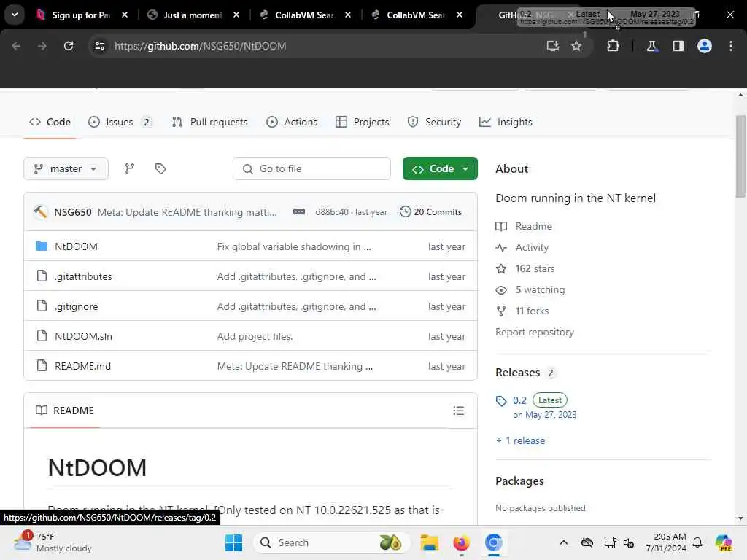This screenshot has width=747, height=560.
Task: Open the Security tab
Action: coord(434,122)
